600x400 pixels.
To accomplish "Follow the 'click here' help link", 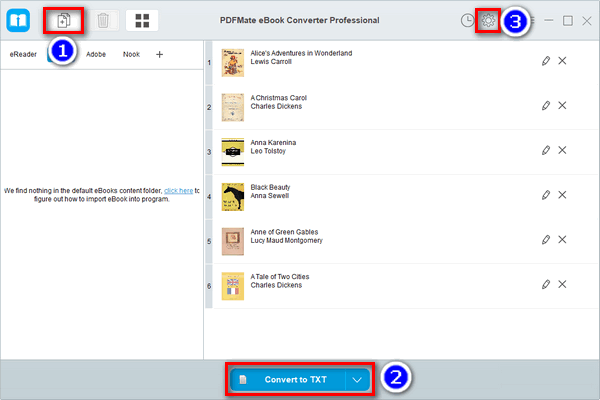I will pos(179,191).
